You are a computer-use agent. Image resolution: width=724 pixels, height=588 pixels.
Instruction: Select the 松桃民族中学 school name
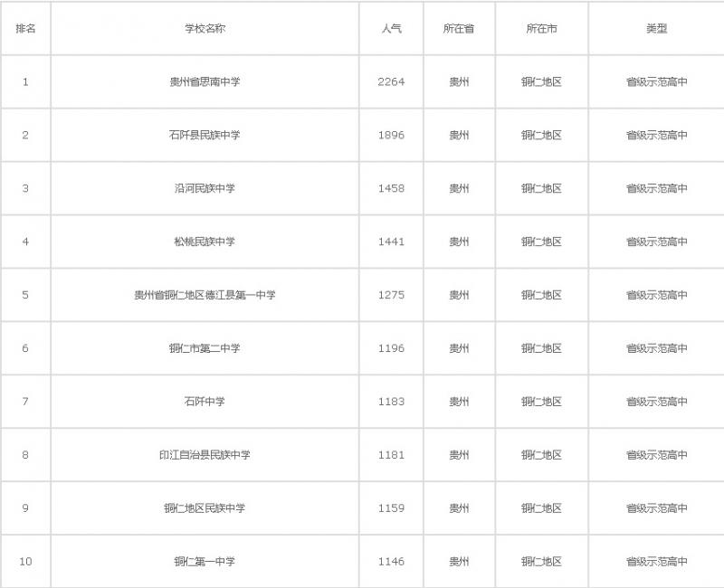205,242
